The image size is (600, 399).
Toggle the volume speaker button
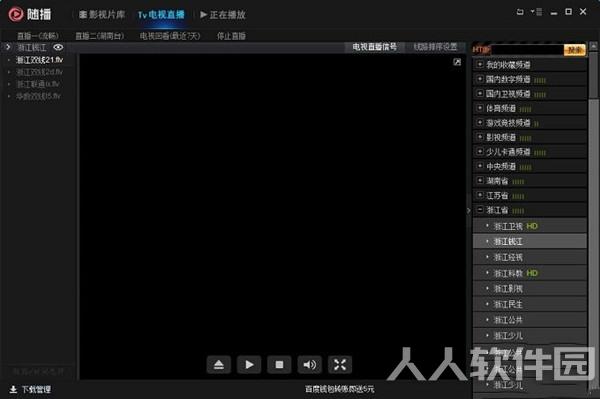click(x=310, y=365)
